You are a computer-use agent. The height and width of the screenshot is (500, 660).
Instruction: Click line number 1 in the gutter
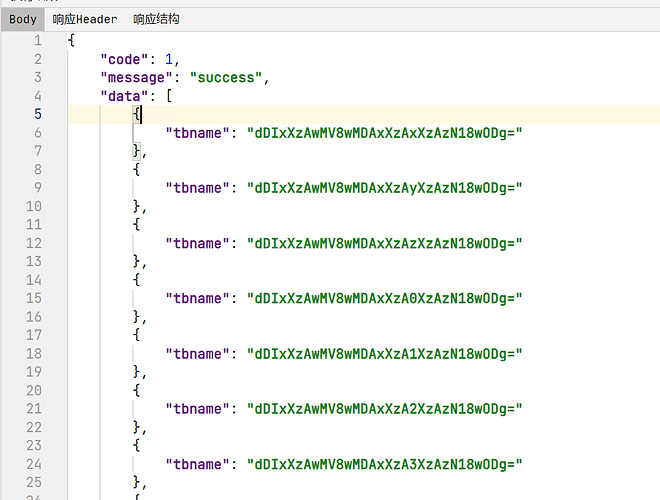[x=38, y=40]
